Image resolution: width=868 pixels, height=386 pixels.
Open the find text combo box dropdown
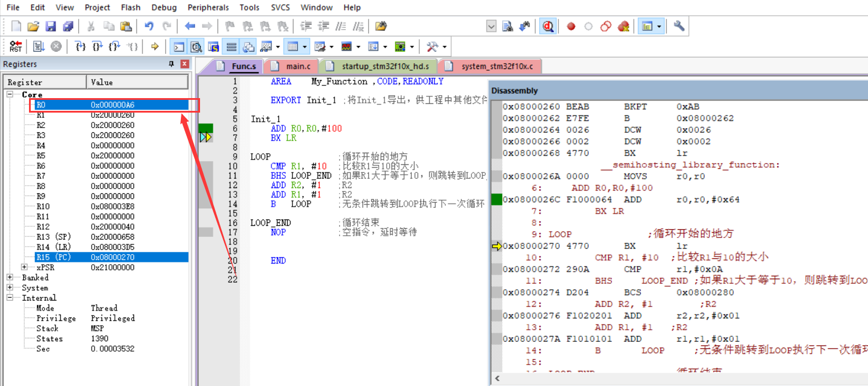491,26
